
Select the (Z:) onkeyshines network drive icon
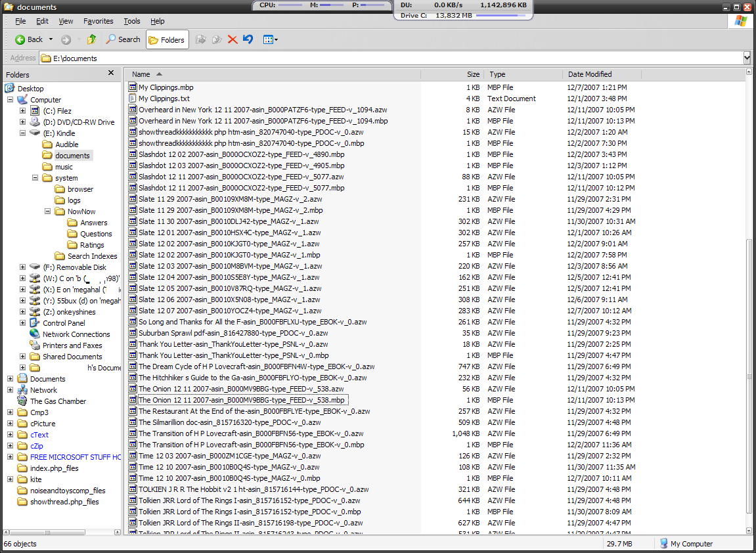[x=35, y=312]
